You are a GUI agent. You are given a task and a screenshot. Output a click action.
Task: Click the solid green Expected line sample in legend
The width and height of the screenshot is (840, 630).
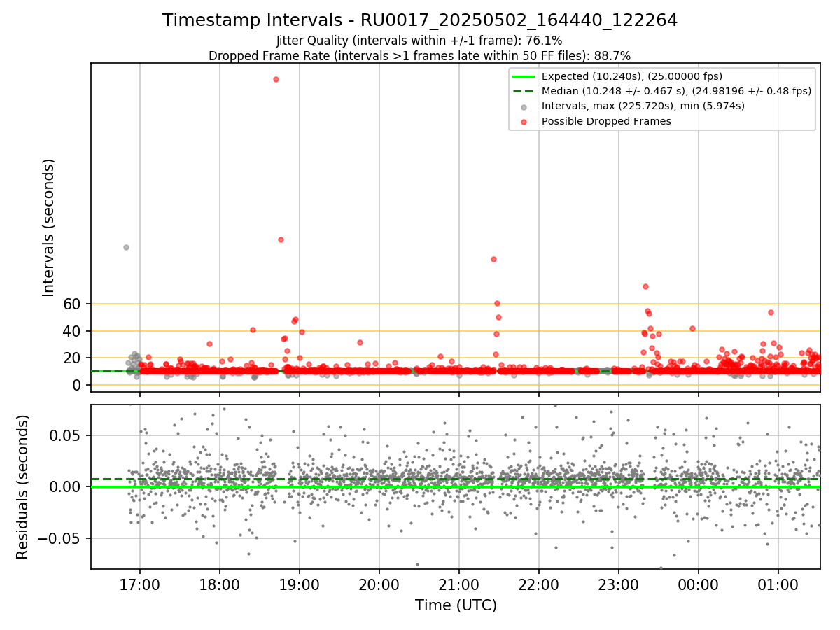[x=524, y=77]
